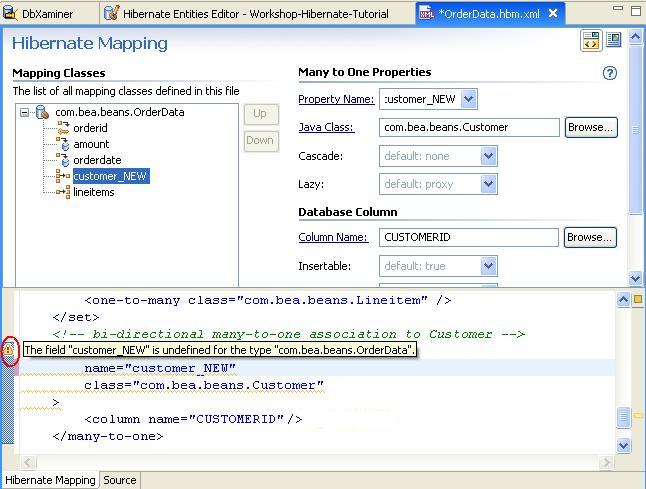Select the amount tree item
Image resolution: width=646 pixels, height=489 pixels.
point(91,144)
